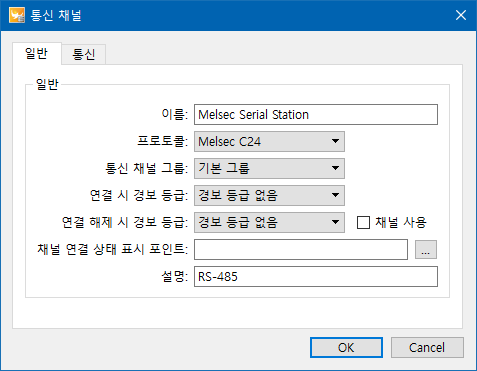The width and height of the screenshot is (477, 371).
Task: Enable the 채널 사용 checkbox
Action: (x=363, y=222)
